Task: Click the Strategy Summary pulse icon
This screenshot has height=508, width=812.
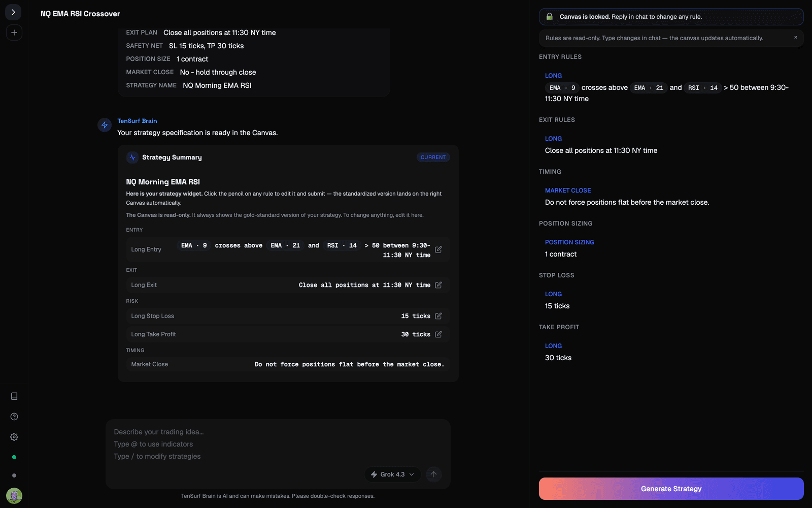Action: (x=132, y=157)
